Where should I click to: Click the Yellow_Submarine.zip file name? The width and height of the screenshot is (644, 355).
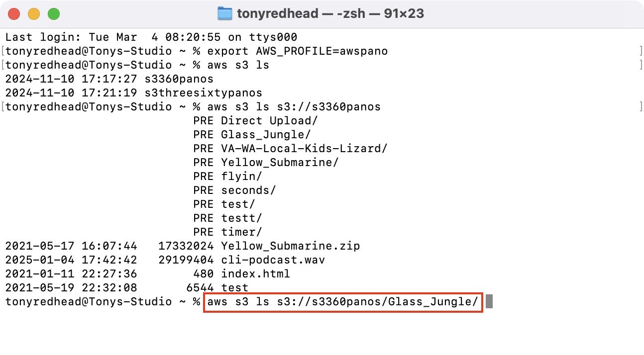coord(290,246)
